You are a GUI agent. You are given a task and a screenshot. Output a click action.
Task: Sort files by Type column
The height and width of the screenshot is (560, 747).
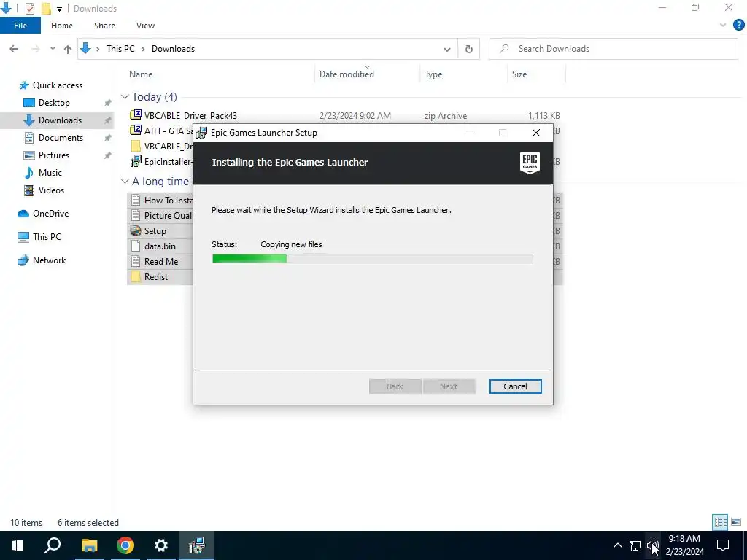pyautogui.click(x=433, y=74)
